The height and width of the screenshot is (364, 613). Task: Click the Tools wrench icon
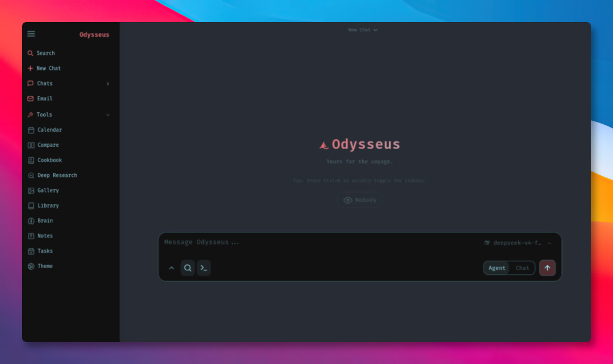click(x=30, y=115)
